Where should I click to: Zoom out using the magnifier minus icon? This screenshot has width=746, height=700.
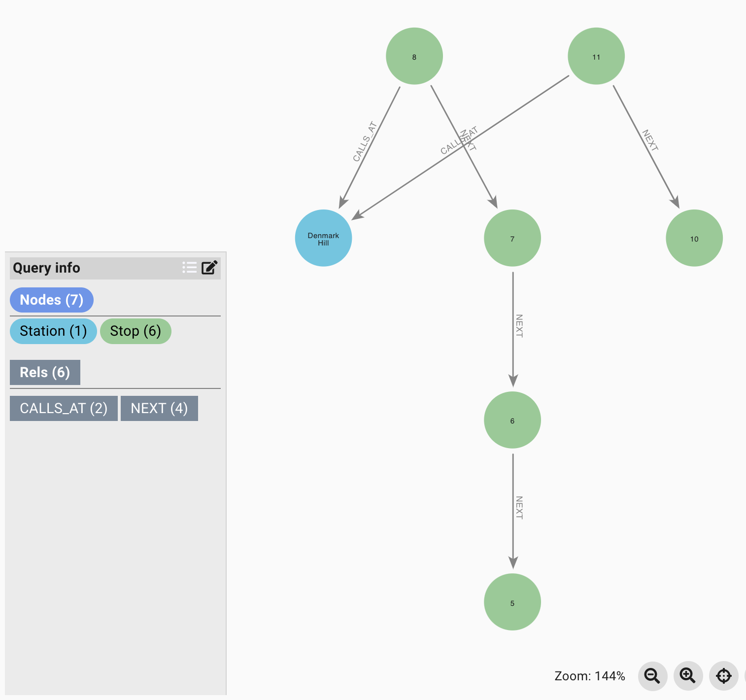tap(652, 676)
